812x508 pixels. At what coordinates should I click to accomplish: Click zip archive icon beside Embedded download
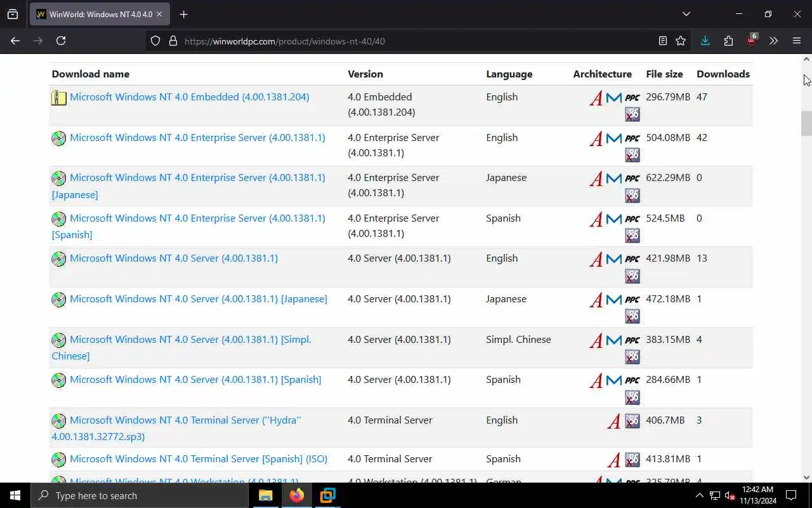pos(59,98)
